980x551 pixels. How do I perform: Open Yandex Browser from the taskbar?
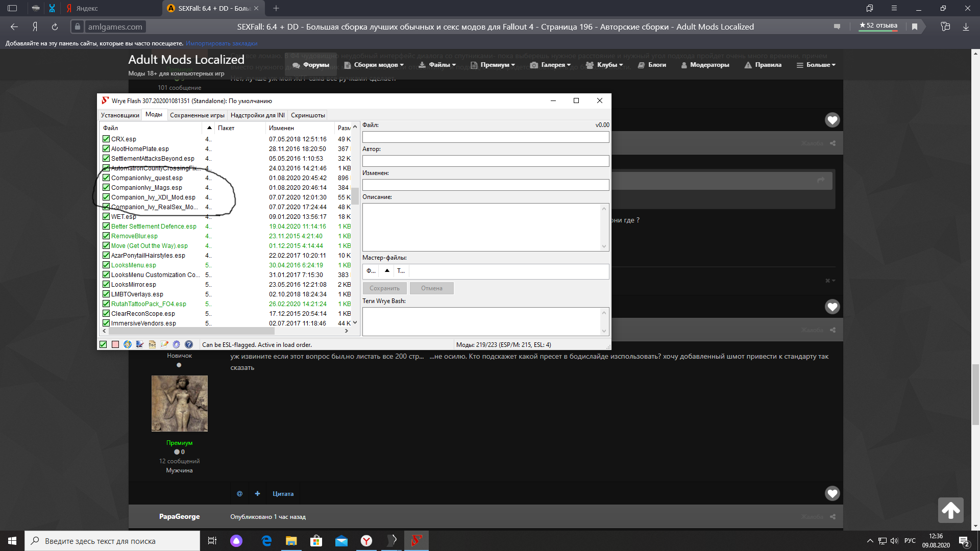(366, 541)
